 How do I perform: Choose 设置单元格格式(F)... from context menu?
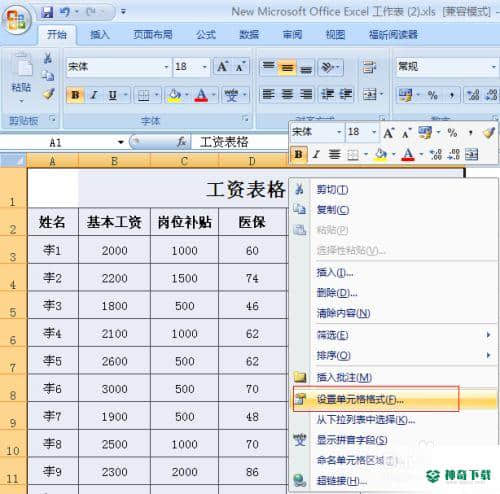tap(394, 399)
